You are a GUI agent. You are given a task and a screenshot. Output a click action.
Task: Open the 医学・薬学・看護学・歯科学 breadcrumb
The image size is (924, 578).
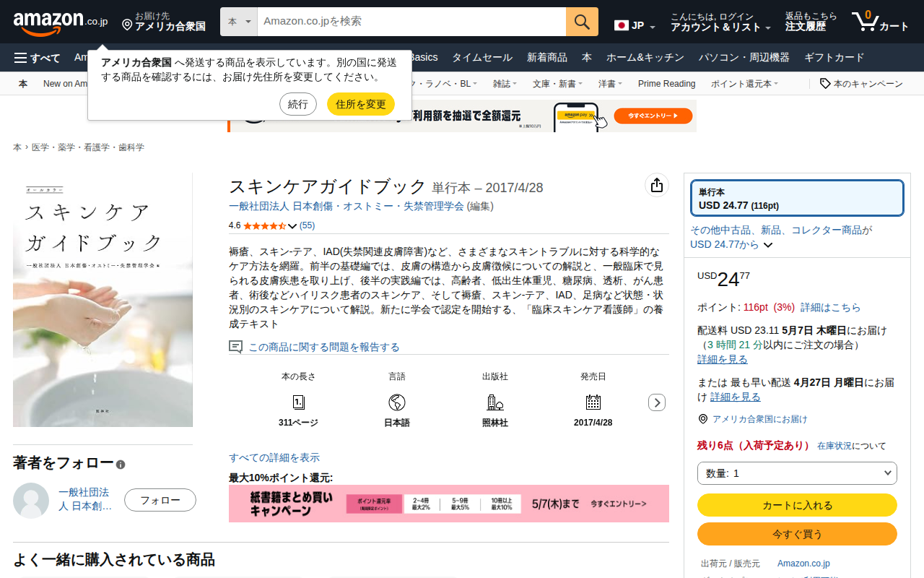click(x=88, y=147)
